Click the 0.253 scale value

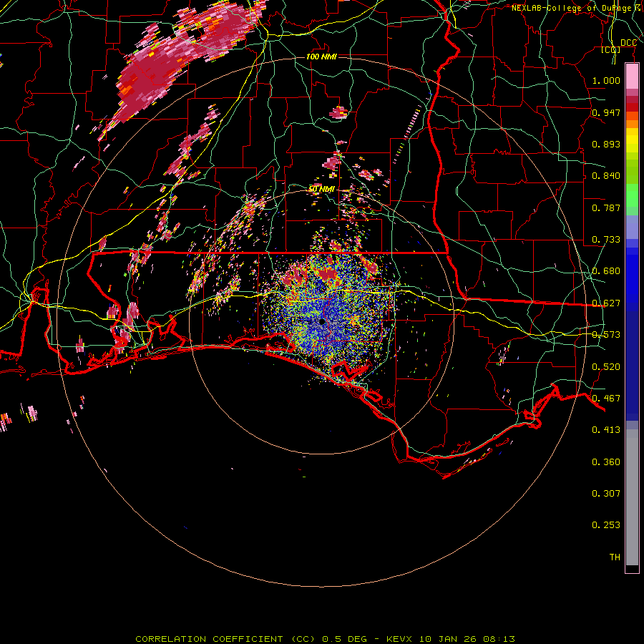(606, 525)
